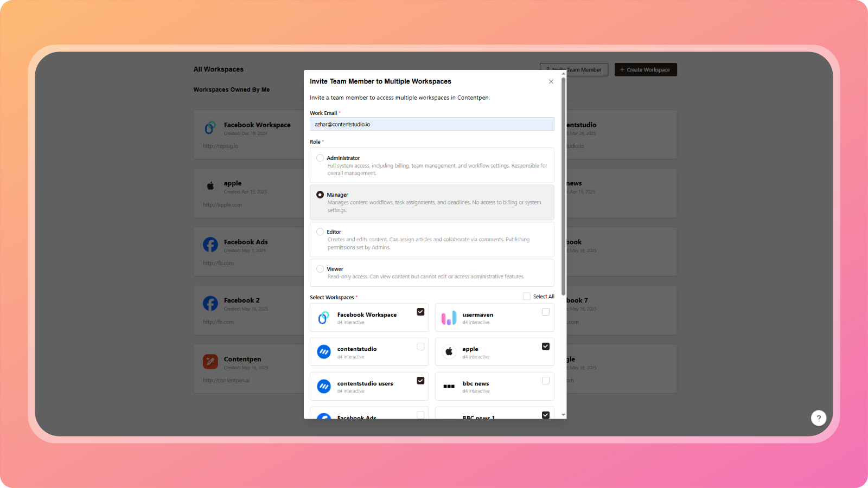Click Facebook icon on Facebook Ads card

point(210,245)
